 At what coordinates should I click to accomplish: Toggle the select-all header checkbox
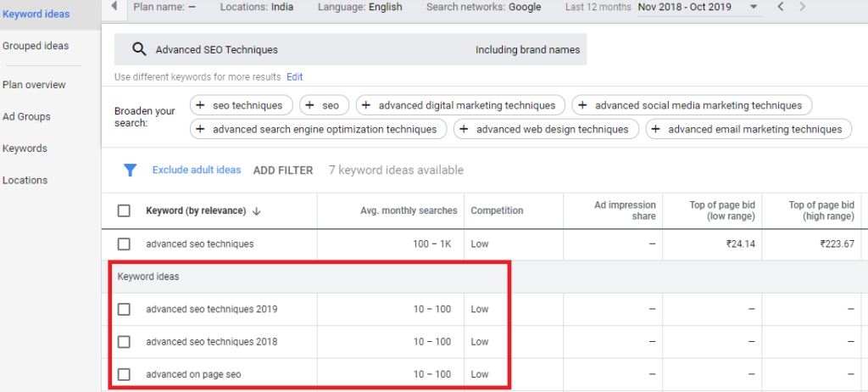point(125,210)
